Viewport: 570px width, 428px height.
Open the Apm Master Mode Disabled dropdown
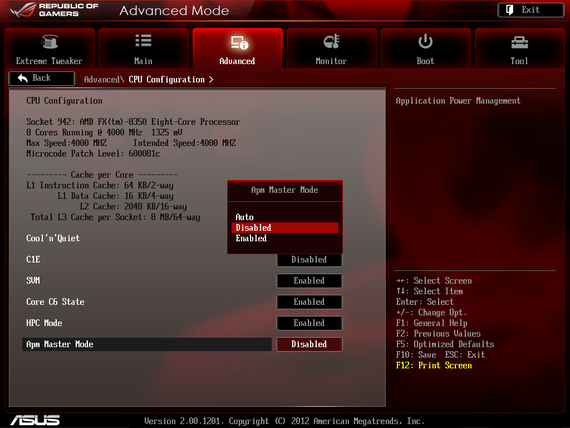tap(309, 344)
